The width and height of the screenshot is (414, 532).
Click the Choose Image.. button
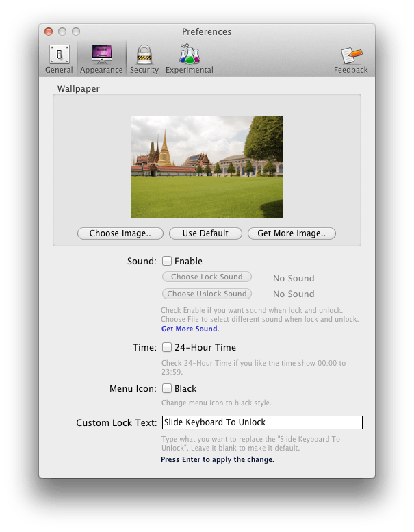[120, 233]
